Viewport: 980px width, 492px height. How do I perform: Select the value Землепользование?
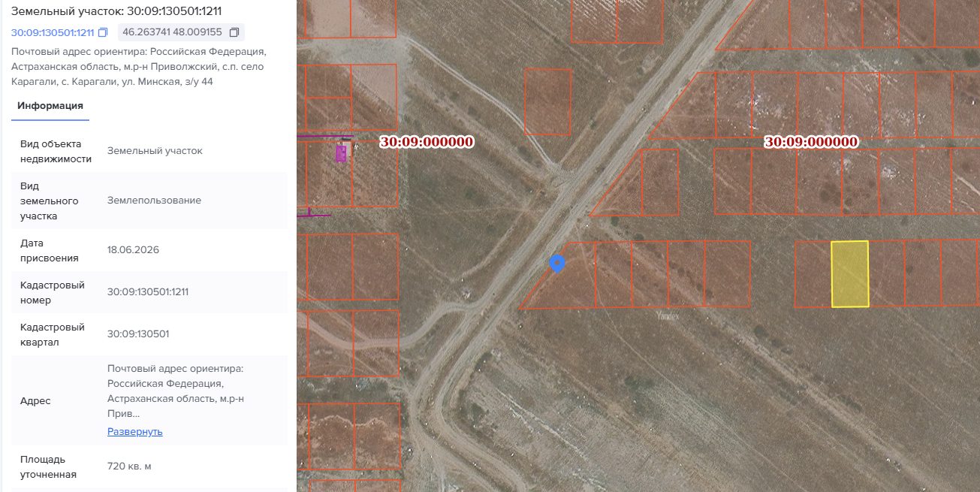tap(154, 201)
